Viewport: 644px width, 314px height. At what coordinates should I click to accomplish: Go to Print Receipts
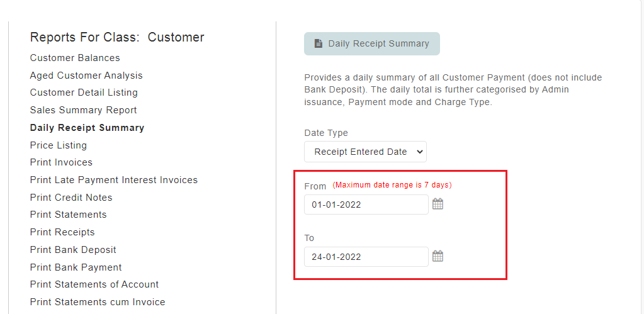(x=62, y=232)
